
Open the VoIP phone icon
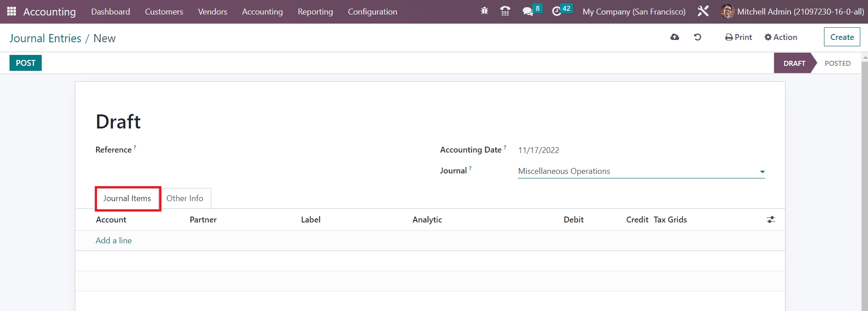coord(505,11)
